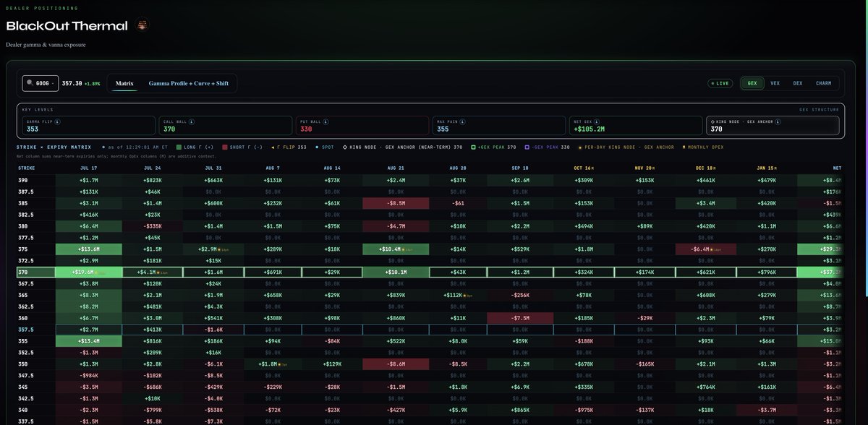
Task: Click diamond icon on King Node card
Action: coord(713,121)
